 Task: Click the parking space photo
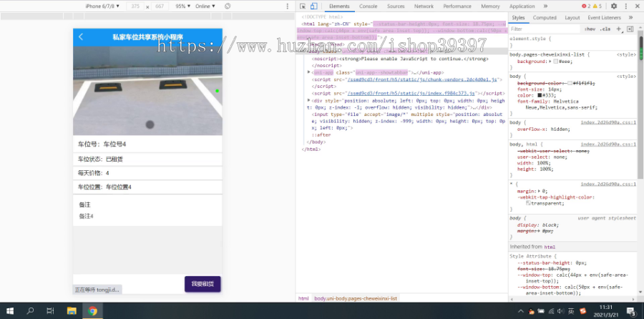coord(147,91)
